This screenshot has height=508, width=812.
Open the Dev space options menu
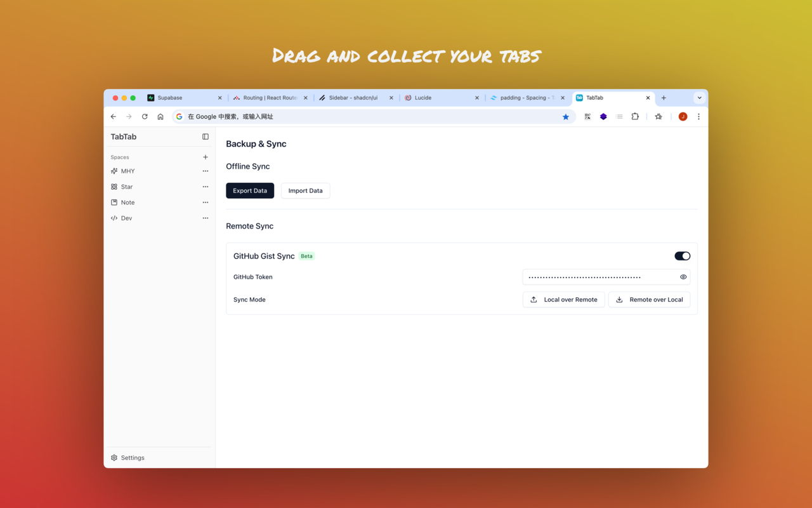click(205, 218)
